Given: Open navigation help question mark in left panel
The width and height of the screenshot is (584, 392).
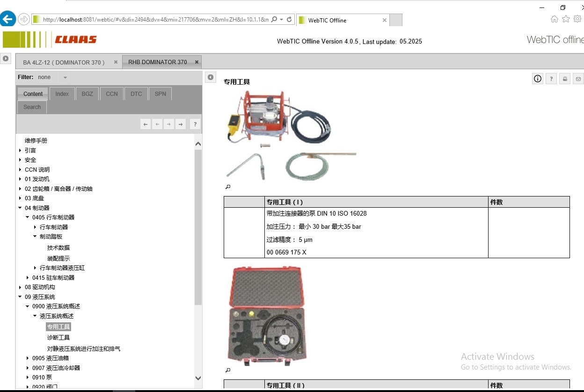Looking at the screenshot, I should coord(195,124).
